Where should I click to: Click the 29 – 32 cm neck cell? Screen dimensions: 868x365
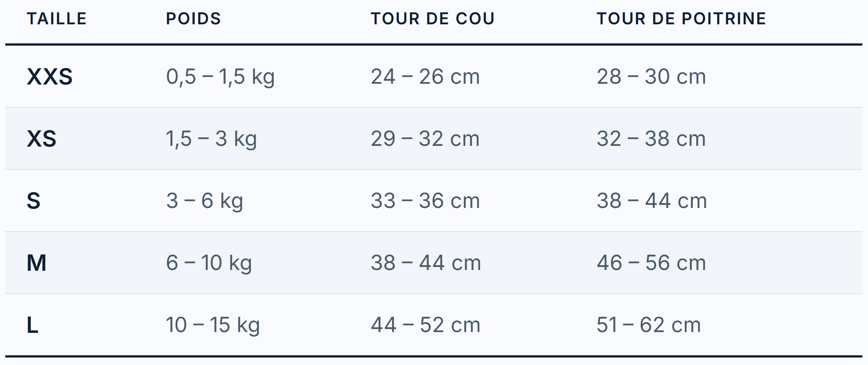425,139
